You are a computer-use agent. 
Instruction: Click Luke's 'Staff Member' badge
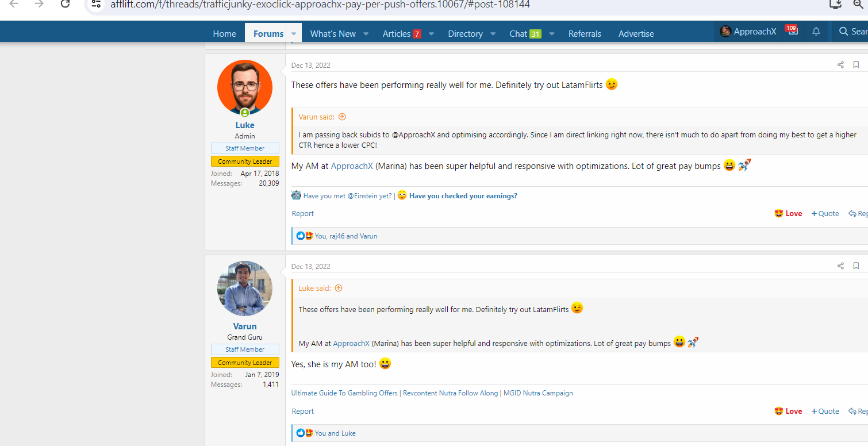(x=245, y=148)
